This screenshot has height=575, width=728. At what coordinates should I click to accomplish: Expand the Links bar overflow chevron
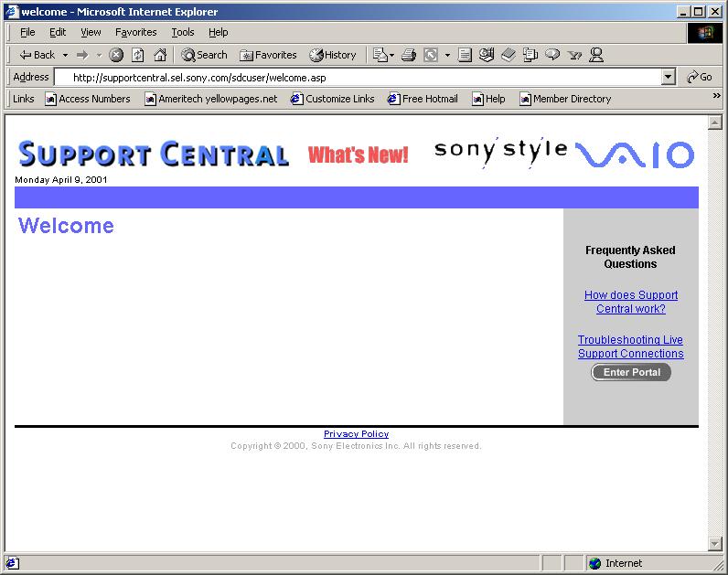(716, 96)
